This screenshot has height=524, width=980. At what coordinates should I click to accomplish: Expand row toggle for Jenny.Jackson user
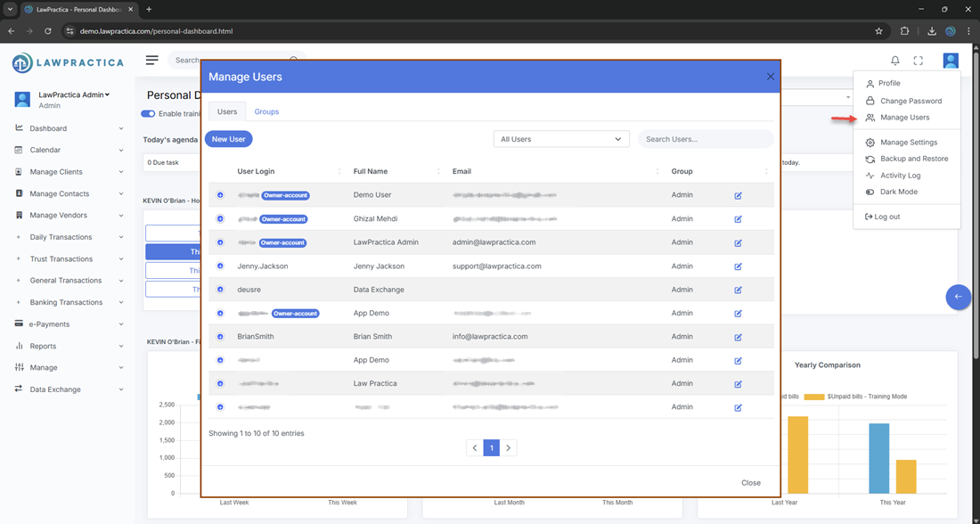[x=220, y=266]
